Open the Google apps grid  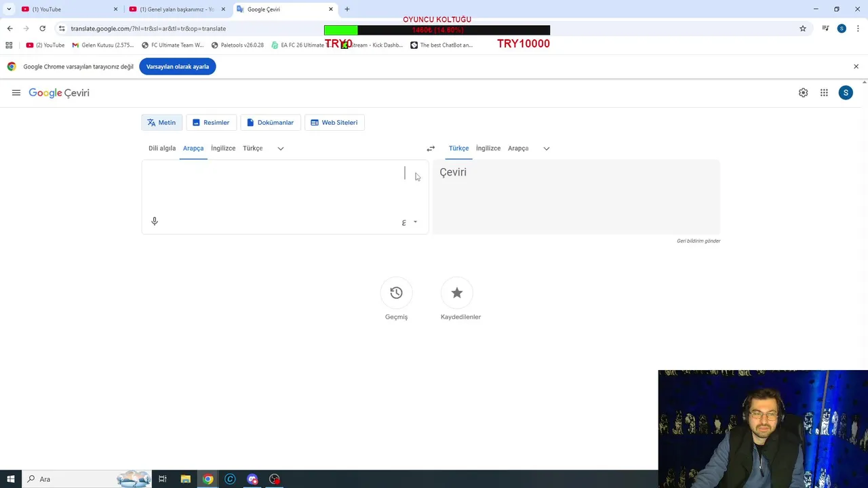[x=824, y=93]
